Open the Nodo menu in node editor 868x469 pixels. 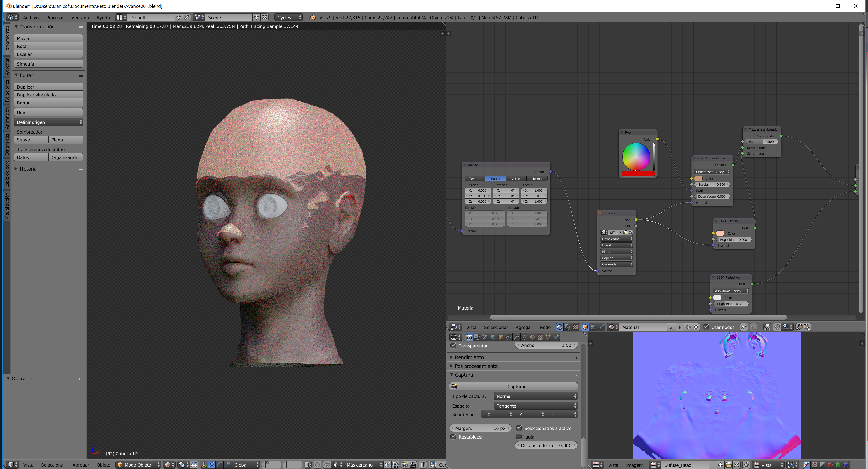(x=545, y=327)
